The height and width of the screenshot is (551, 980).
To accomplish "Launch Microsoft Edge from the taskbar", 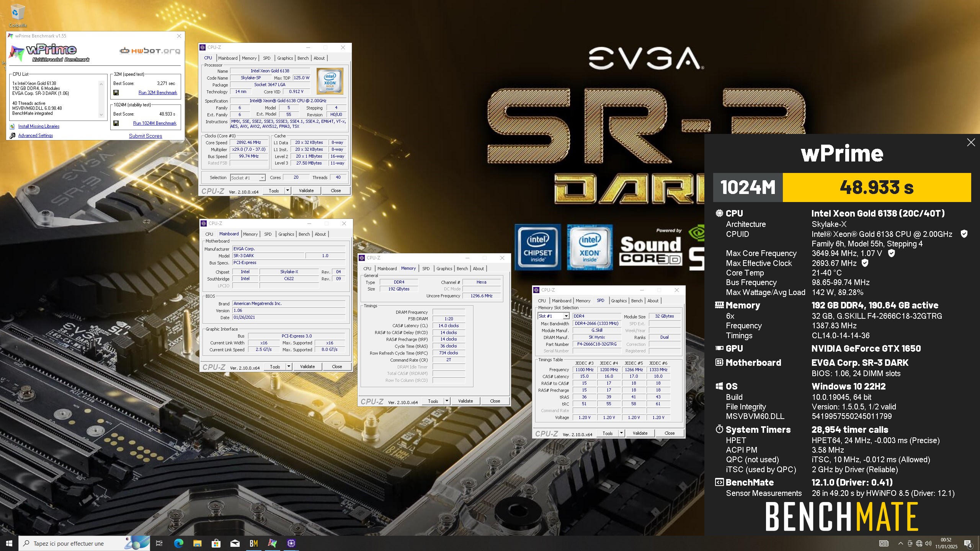I will pos(178,543).
